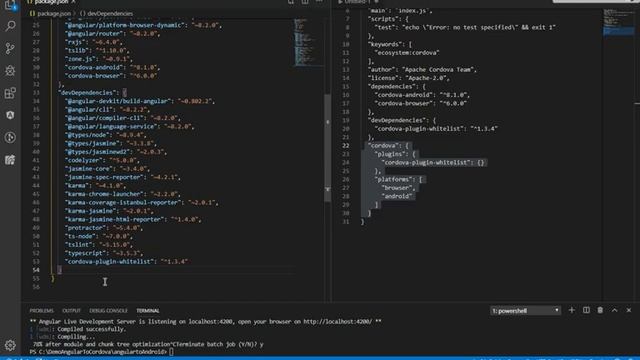Open the 1: powershell terminal selector dropdown

(x=525, y=311)
